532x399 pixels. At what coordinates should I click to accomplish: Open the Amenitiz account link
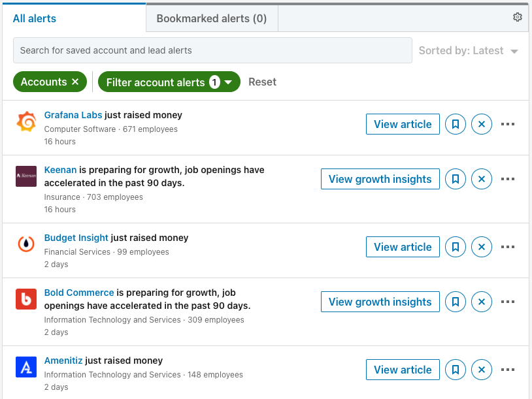coord(63,360)
